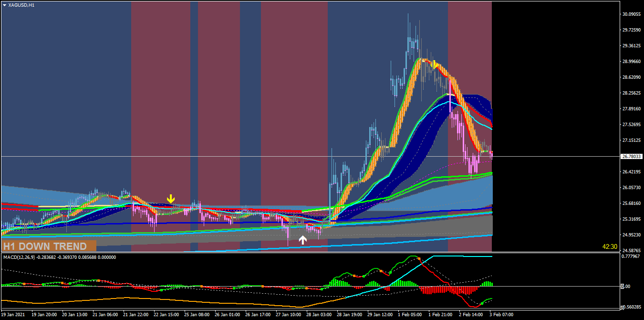Click the yellow 42:30 candle timer
Viewport: 644px width, 320px height.
point(610,247)
